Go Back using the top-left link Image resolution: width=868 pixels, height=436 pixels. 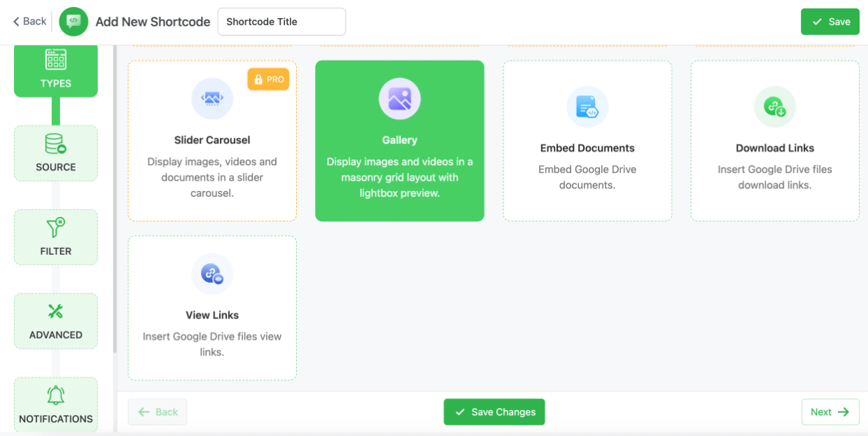[29, 21]
